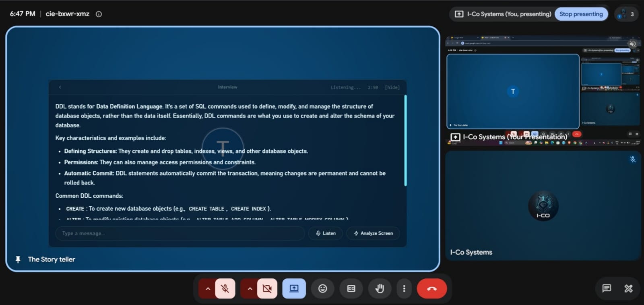Hide the Interview overlay panel
This screenshot has width=644, height=305.
(392, 87)
